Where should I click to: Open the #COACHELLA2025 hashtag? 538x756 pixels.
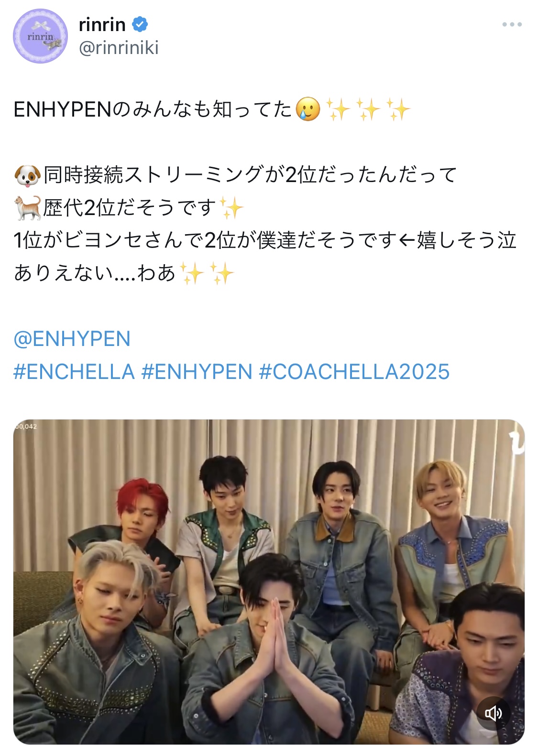pos(354,372)
